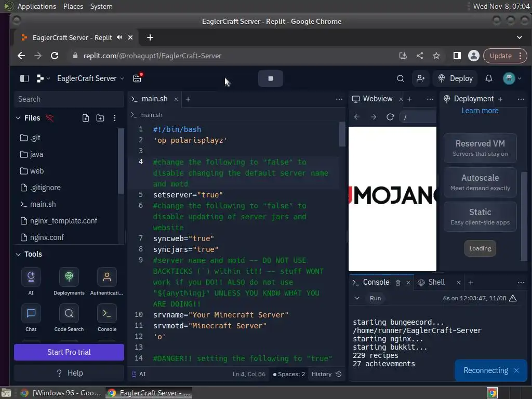Choose the Autoscale deployment option
The width and height of the screenshot is (532, 399).
tap(480, 182)
